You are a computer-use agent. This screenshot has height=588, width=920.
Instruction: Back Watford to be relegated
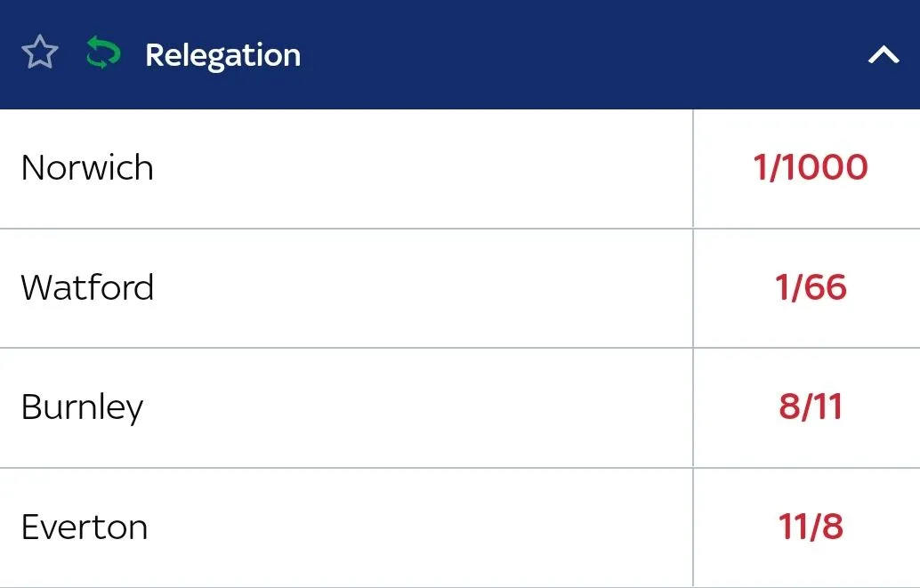(x=810, y=287)
